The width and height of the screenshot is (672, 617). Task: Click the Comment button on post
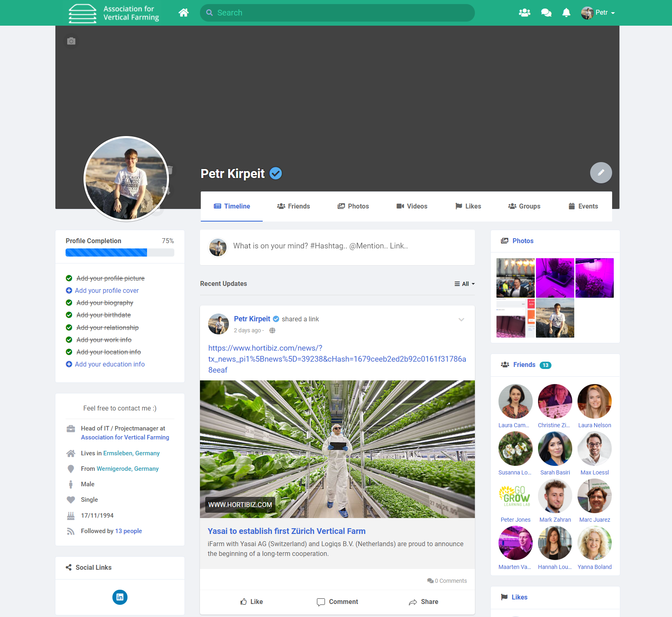pos(337,602)
